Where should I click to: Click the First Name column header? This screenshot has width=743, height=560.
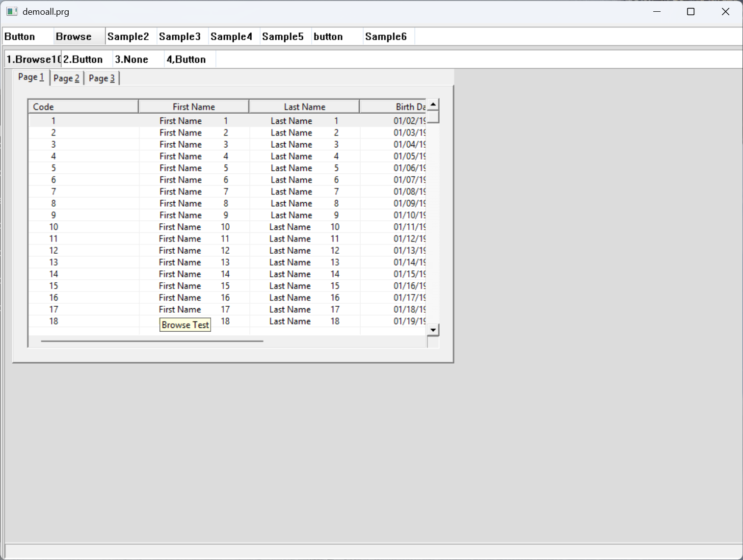pyautogui.click(x=194, y=107)
